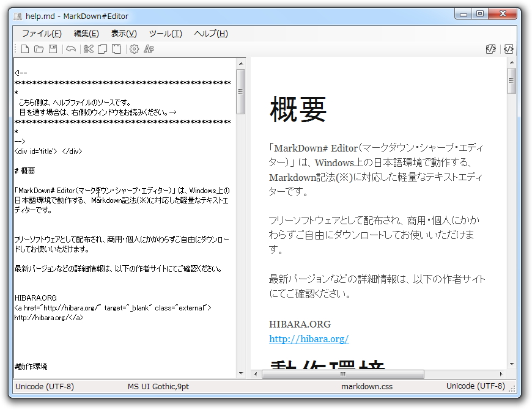Open settings via the gear icon
Image resolution: width=532 pixels, height=410 pixels.
[x=133, y=49]
